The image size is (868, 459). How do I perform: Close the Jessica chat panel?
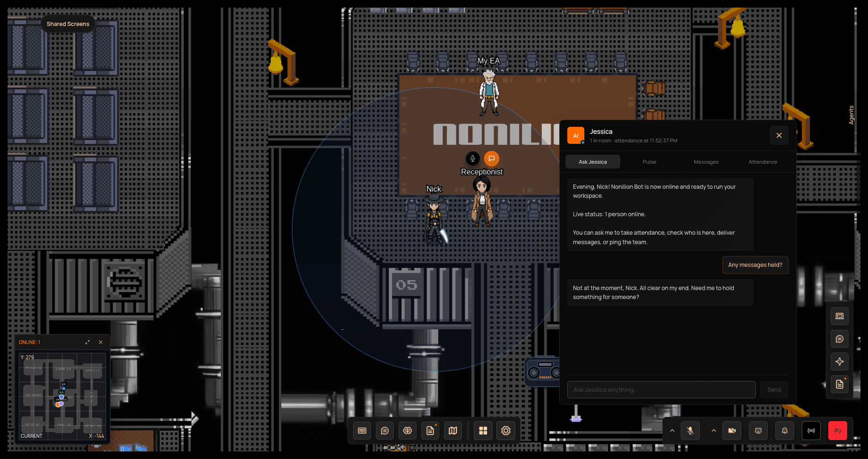click(x=779, y=135)
